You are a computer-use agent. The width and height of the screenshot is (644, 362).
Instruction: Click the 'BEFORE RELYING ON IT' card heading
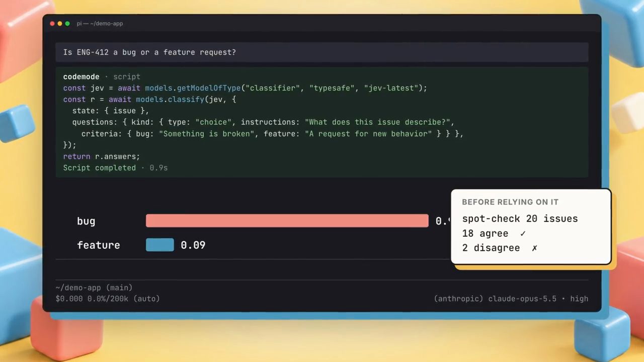[510, 202]
